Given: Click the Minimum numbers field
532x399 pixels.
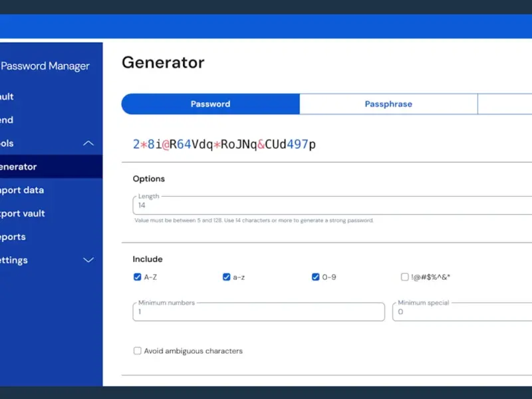Looking at the screenshot, I should (259, 312).
